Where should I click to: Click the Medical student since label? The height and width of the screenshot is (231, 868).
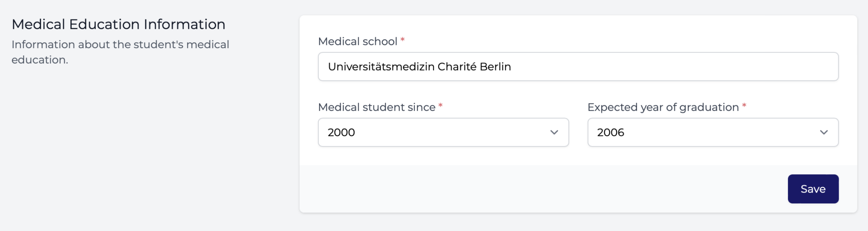click(x=377, y=107)
